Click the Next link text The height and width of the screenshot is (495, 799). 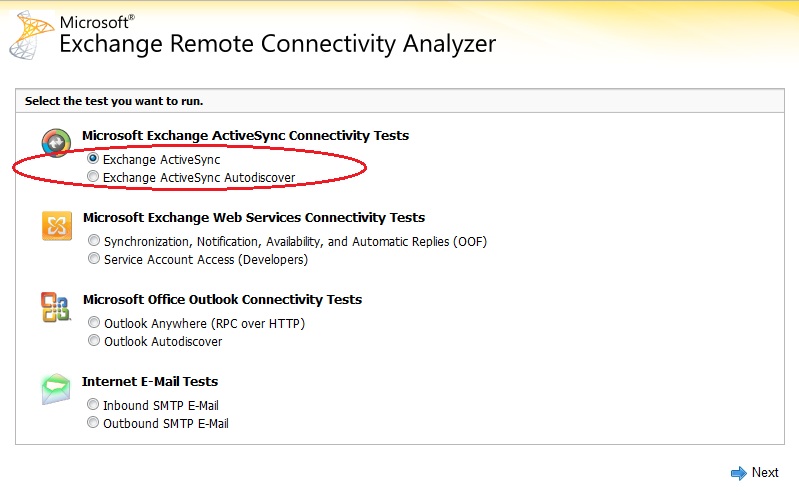pyautogui.click(x=765, y=473)
